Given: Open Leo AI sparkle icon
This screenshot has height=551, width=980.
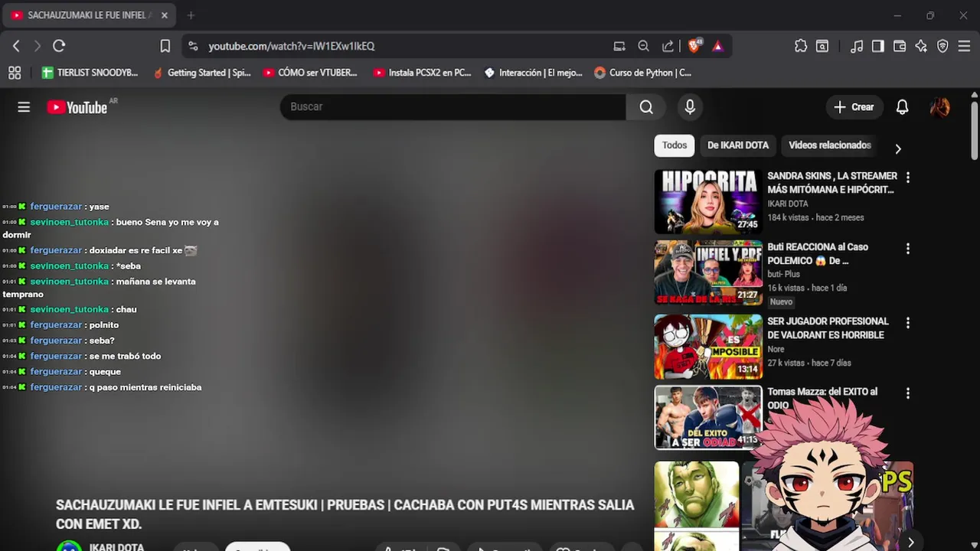Looking at the screenshot, I should 921,46.
